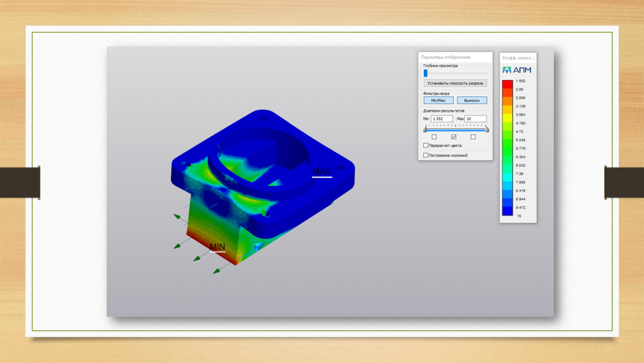Enable Перерасчет цвета checkbox
Image resolution: width=644 pixels, height=363 pixels.
tap(426, 146)
